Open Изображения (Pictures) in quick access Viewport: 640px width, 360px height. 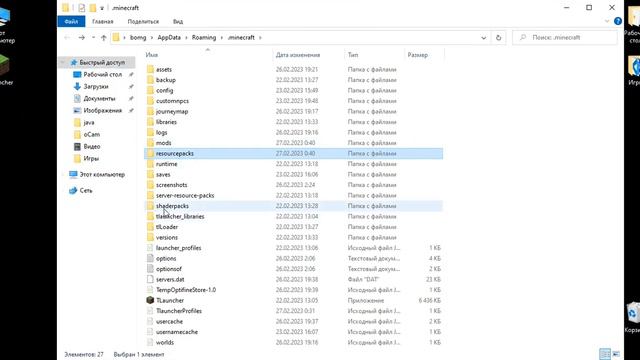click(102, 111)
